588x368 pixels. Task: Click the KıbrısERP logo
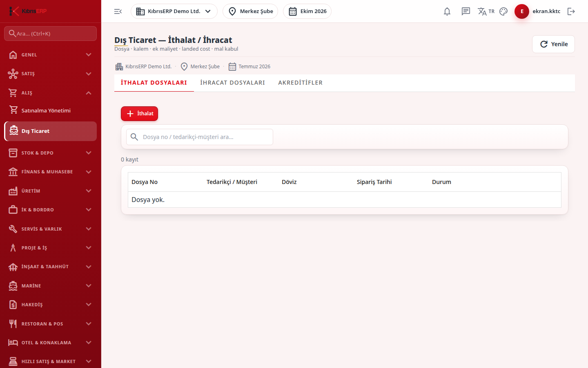coord(28,11)
